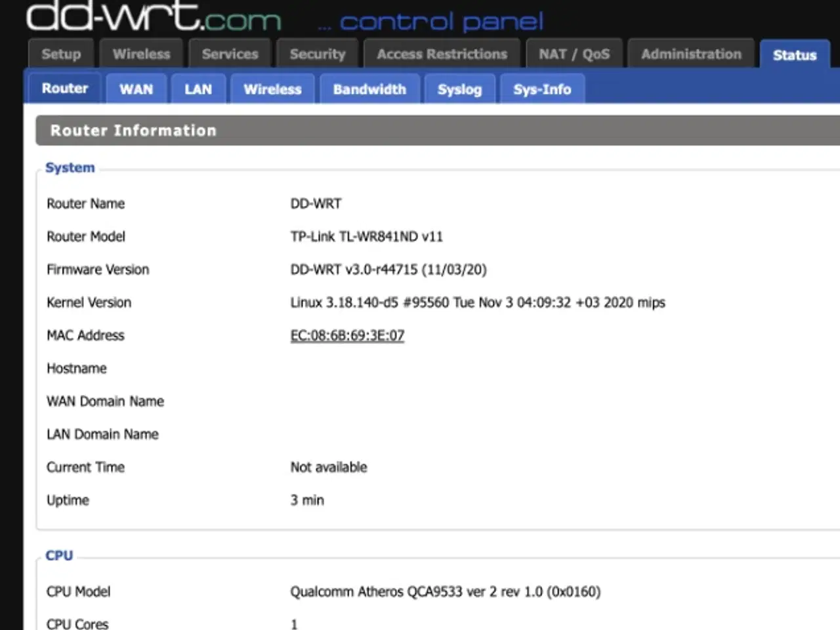
Task: Select the router model value TP-Link TL-WR841ND v11
Action: coord(366,236)
